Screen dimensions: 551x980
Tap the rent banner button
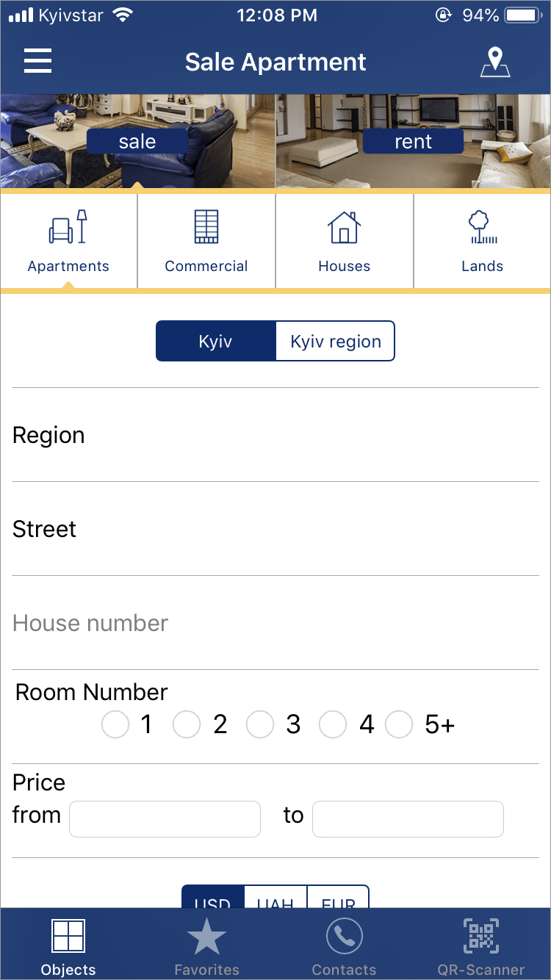pyautogui.click(x=413, y=142)
